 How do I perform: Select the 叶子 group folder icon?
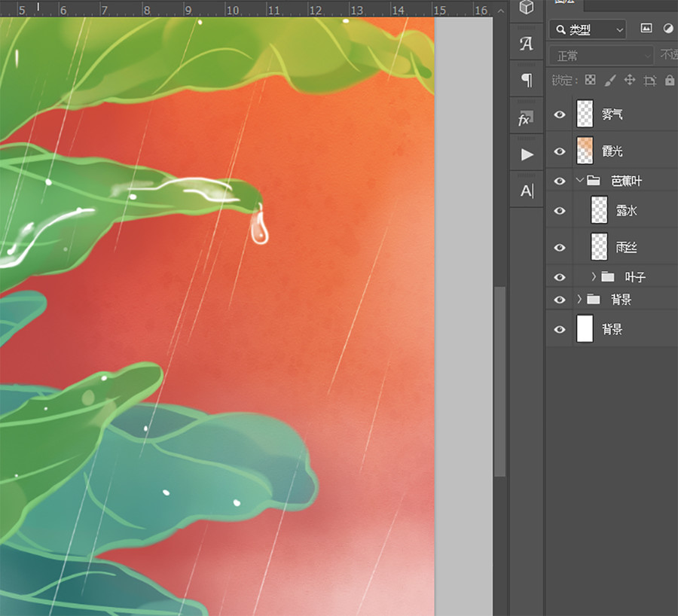pyautogui.click(x=607, y=276)
